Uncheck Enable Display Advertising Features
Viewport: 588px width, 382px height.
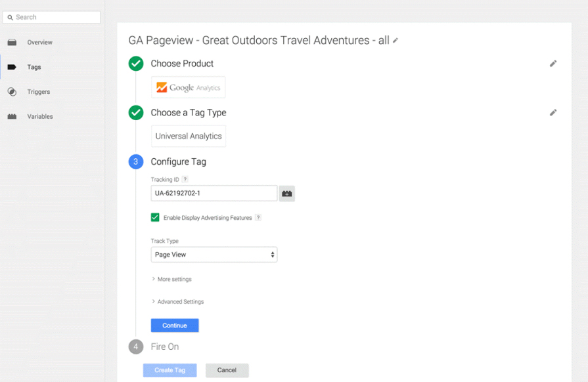(155, 218)
